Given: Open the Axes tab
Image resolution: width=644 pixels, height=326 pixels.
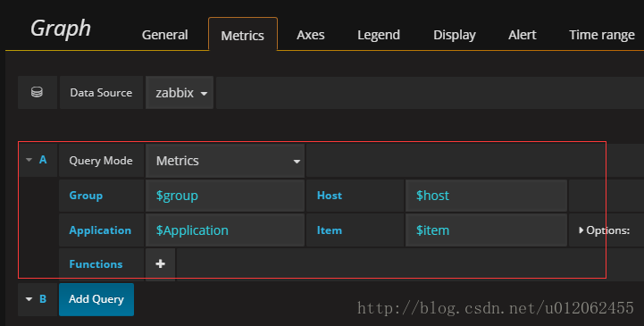Looking at the screenshot, I should (311, 35).
